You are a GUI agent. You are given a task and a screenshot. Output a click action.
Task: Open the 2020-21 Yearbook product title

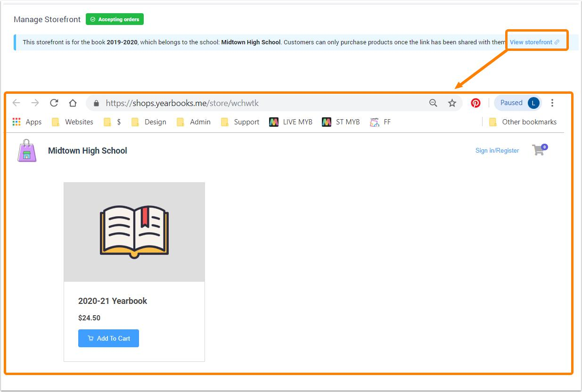[113, 301]
